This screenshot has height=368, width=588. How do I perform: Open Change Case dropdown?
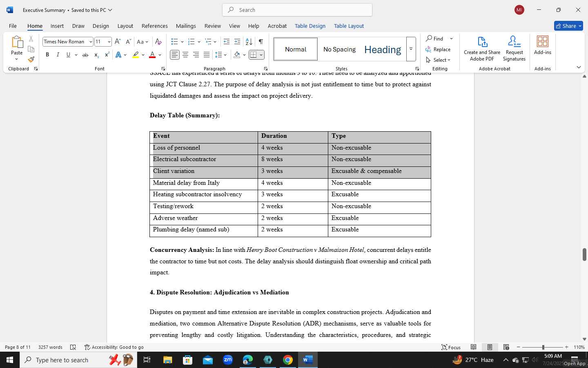(143, 42)
